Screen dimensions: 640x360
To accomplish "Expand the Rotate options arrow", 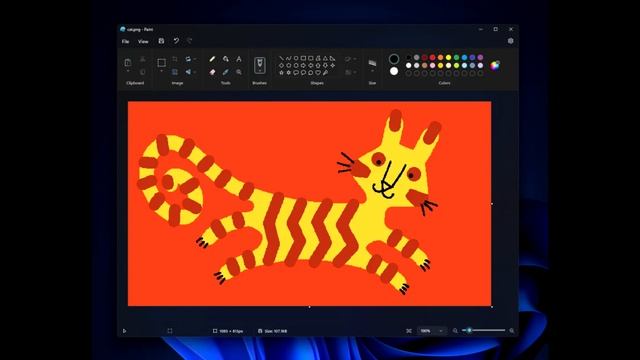I will (195, 60).
